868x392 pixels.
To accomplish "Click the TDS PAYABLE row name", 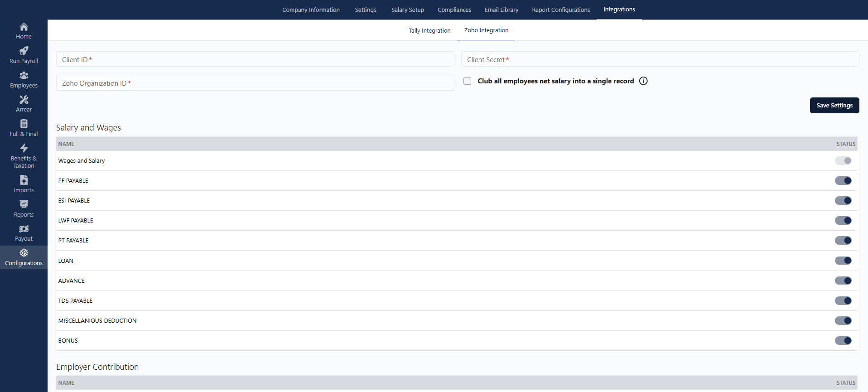I will pos(75,301).
